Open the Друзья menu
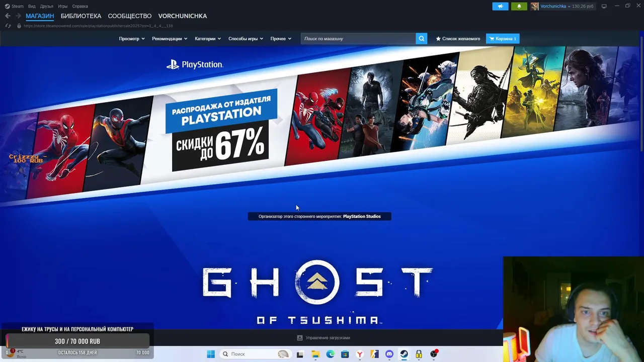644x362 pixels. [47, 6]
